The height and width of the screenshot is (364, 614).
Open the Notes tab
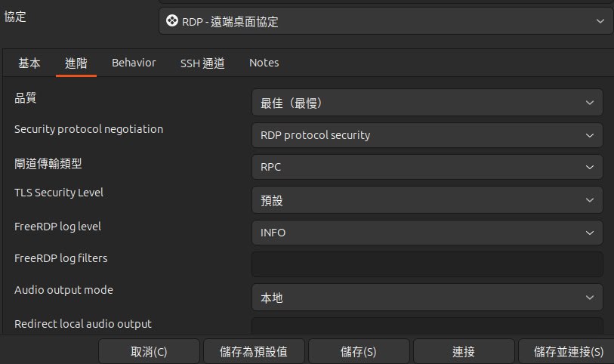coord(264,63)
